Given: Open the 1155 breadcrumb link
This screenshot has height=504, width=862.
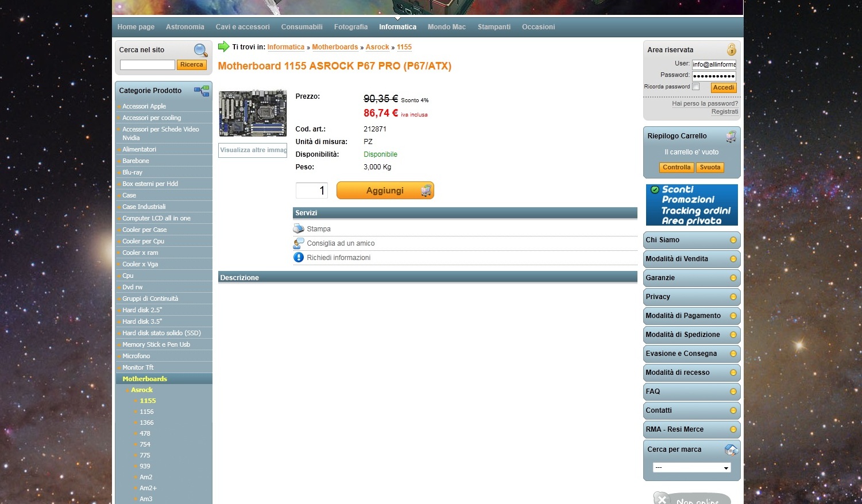Looking at the screenshot, I should (x=404, y=47).
